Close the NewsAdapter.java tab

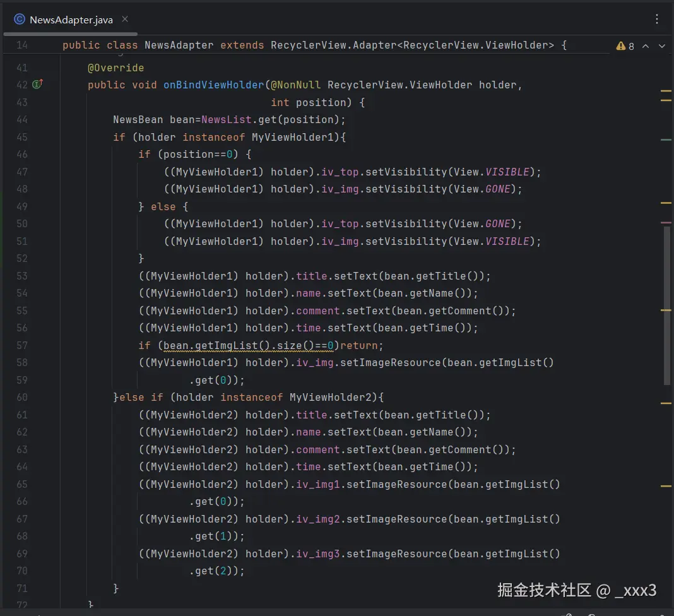click(x=125, y=19)
